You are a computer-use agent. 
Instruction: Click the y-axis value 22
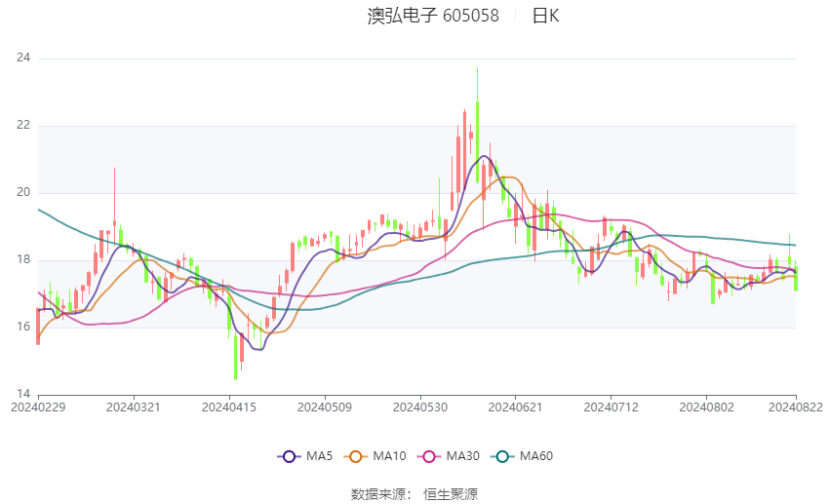(23, 125)
